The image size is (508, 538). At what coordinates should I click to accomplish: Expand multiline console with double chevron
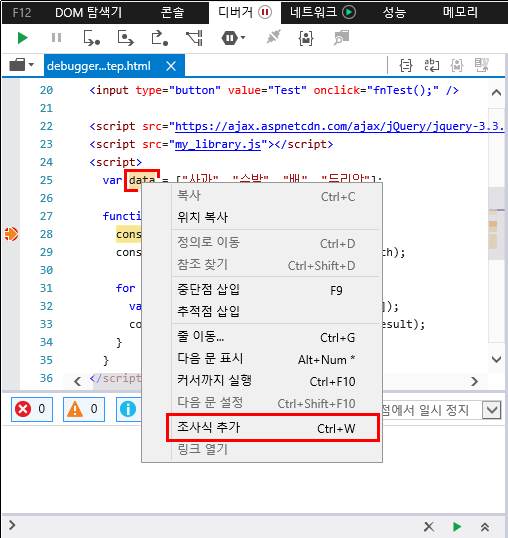coord(485,526)
